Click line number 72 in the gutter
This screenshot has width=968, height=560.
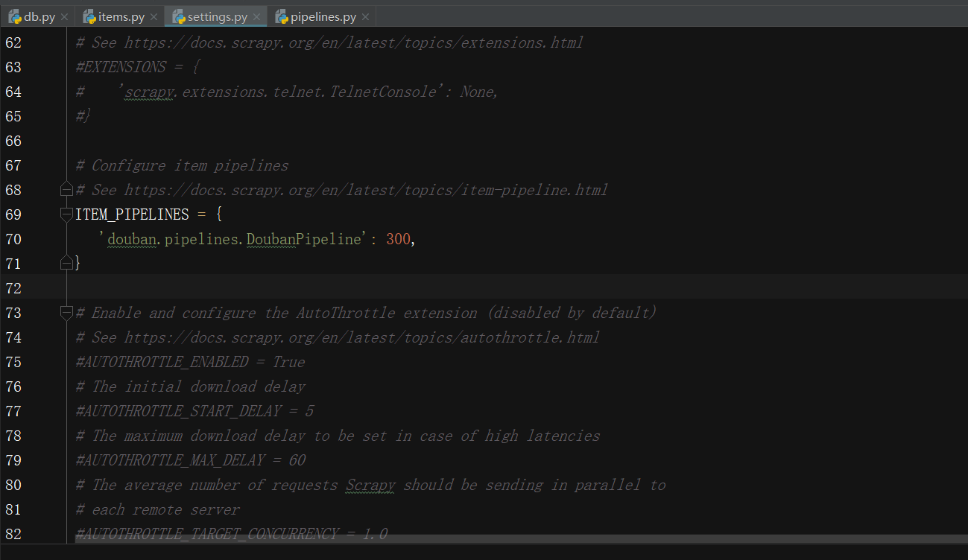click(13, 288)
